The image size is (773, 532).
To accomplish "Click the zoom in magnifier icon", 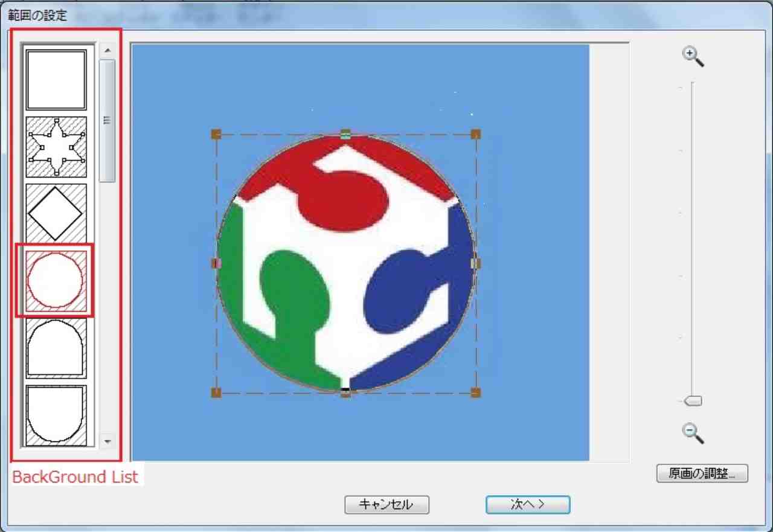I will (693, 56).
